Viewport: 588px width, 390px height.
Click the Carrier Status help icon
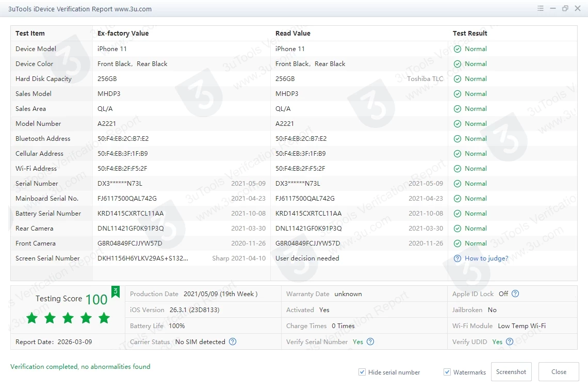point(233,342)
